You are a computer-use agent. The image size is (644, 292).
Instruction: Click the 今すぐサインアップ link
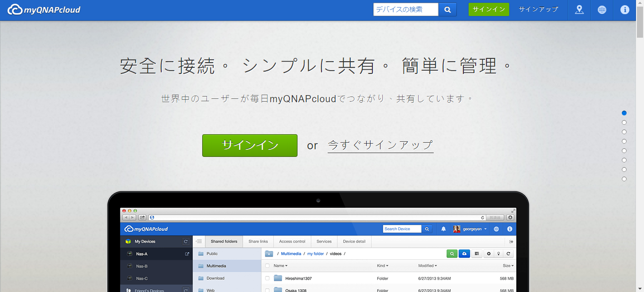click(380, 145)
